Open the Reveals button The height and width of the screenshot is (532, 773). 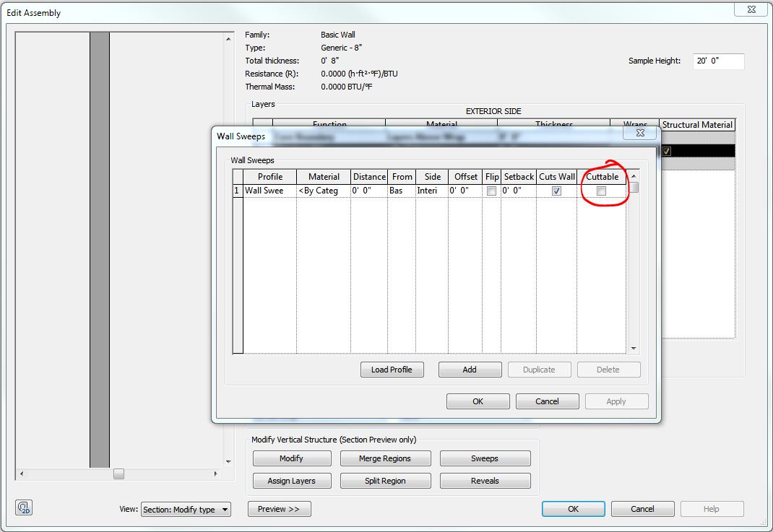point(485,481)
